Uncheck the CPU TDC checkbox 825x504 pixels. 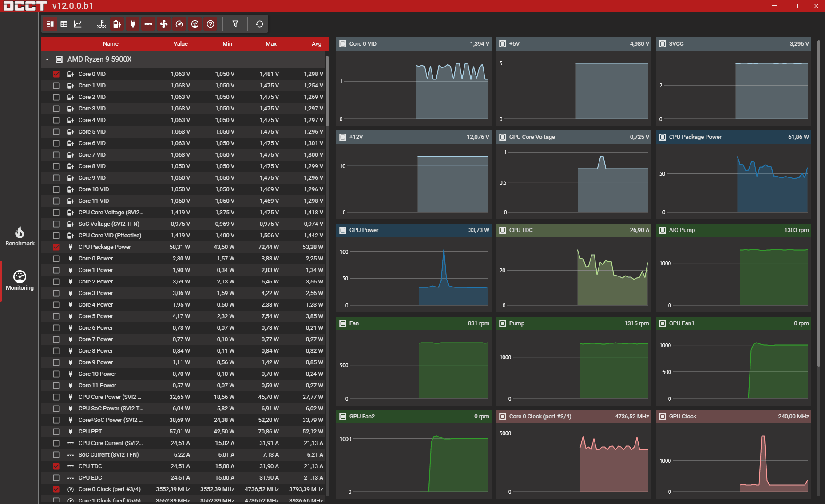56,466
